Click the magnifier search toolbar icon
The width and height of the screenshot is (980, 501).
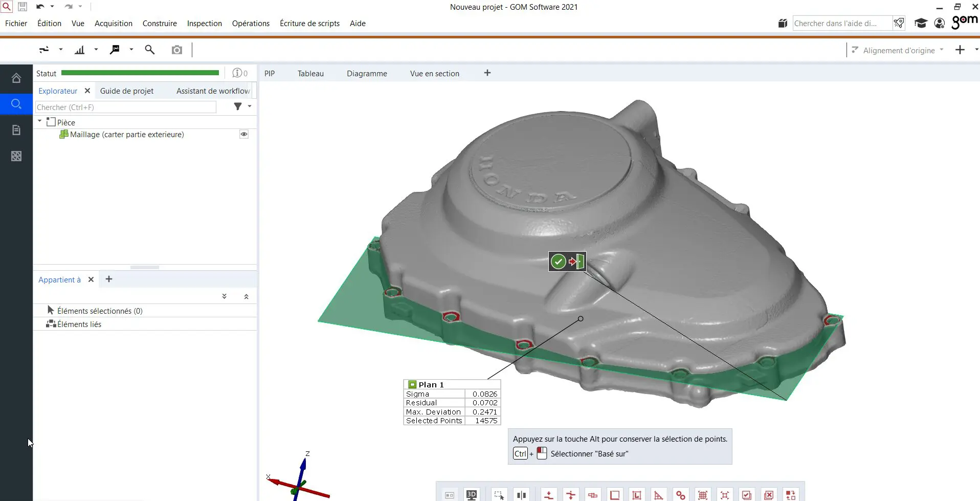pos(150,50)
